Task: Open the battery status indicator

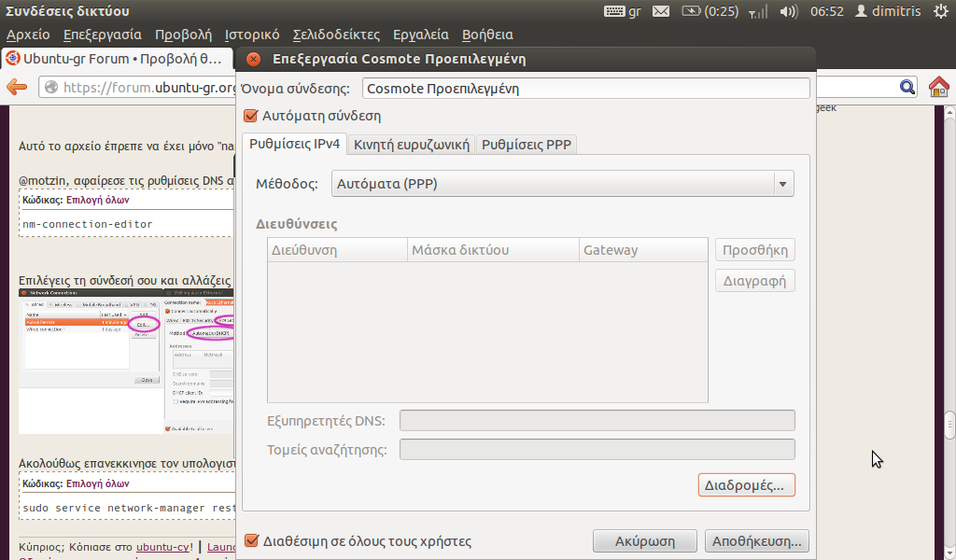Action: pyautogui.click(x=710, y=11)
